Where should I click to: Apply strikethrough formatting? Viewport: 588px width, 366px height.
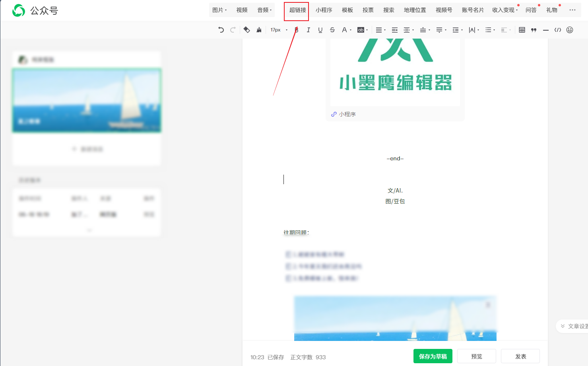pyautogui.click(x=332, y=30)
